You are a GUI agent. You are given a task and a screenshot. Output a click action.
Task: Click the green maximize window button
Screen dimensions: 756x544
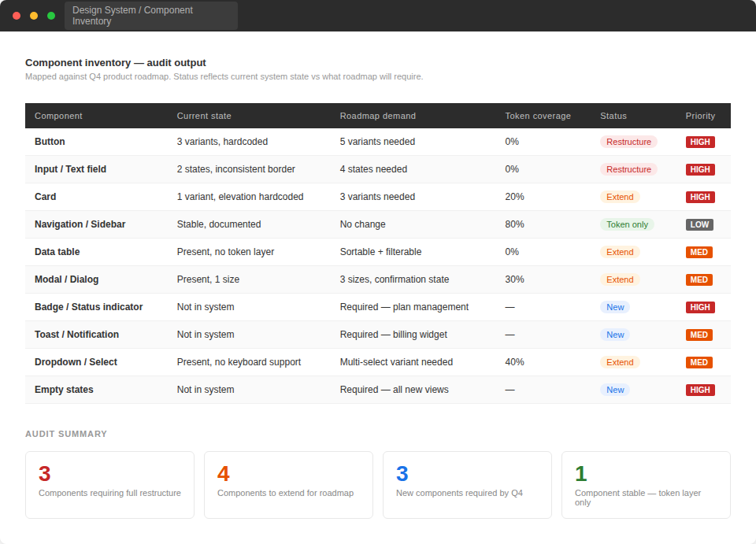click(51, 16)
